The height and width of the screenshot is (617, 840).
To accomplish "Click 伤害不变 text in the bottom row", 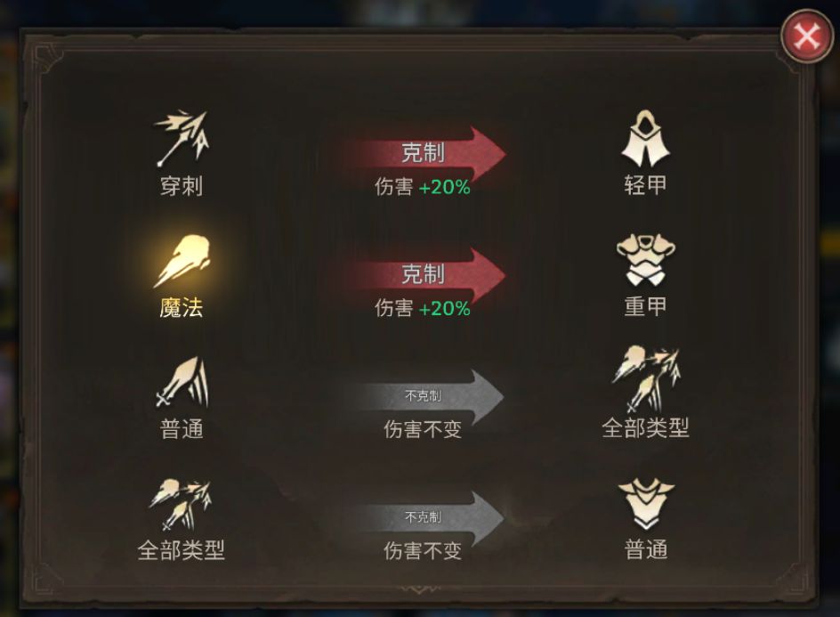I will (423, 550).
